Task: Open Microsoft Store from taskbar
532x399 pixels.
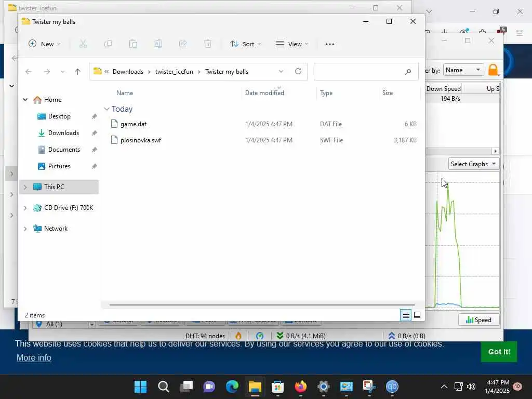Action: [277, 387]
